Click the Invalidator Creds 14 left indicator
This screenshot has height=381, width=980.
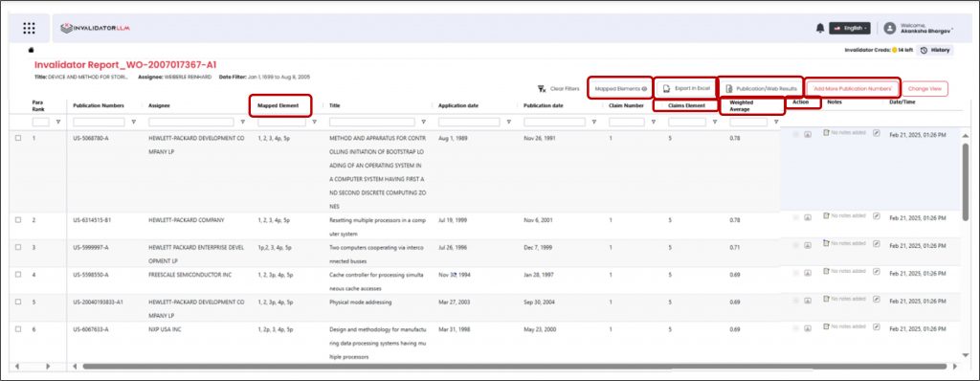[x=879, y=50]
